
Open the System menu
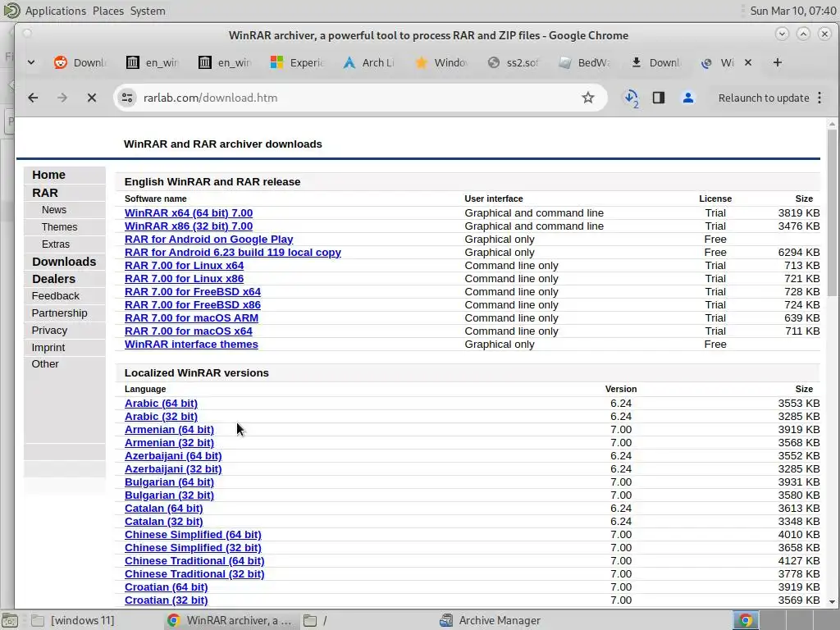click(148, 11)
